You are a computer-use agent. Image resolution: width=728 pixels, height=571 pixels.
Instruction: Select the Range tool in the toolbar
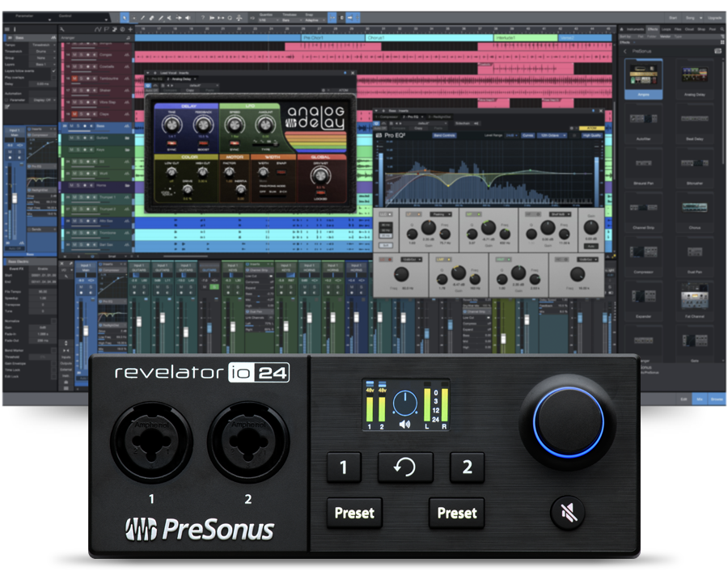click(x=133, y=18)
